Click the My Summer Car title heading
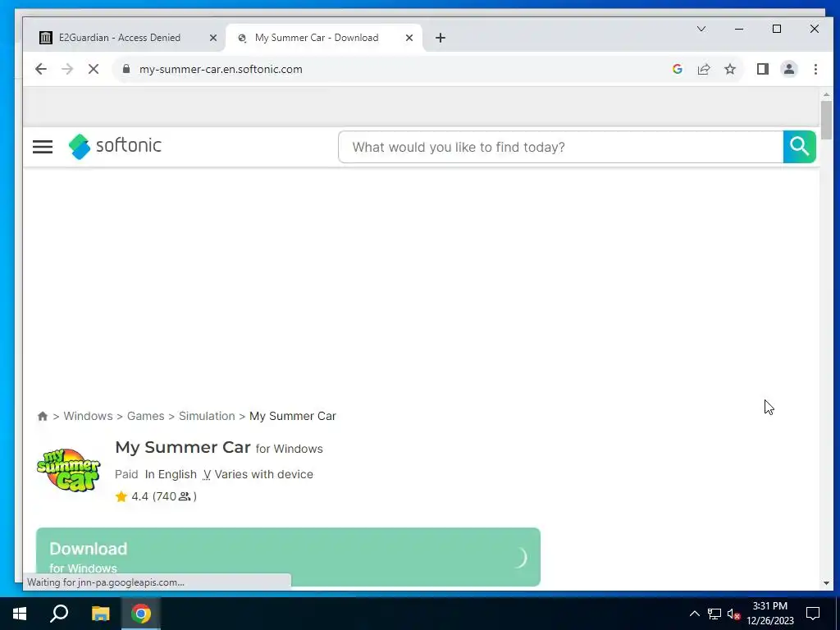Viewport: 840px width, 630px height. (x=183, y=447)
